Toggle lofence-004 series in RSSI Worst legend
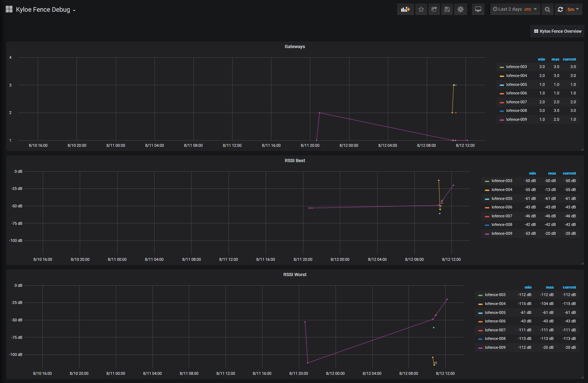Viewport: 588px width, 383px height. tap(495, 304)
